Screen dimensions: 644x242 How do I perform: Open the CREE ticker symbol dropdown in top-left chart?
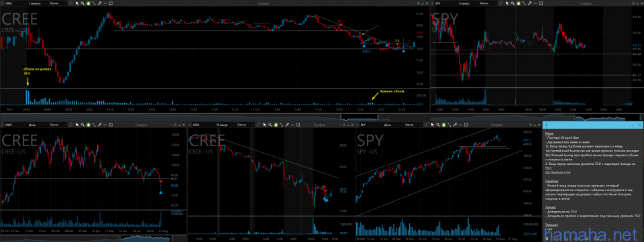pos(15,3)
